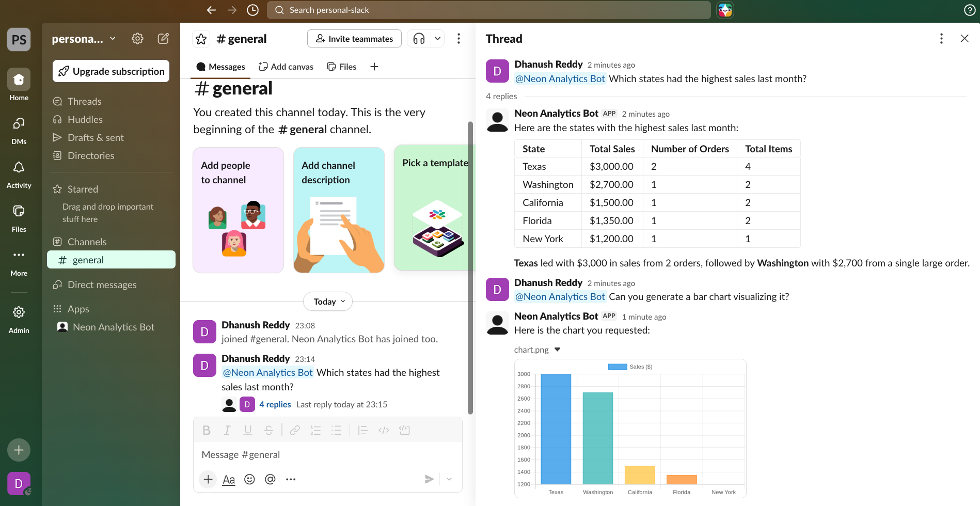Open Drafts & sent in sidebar
The image size is (980, 506).
pos(111,137)
